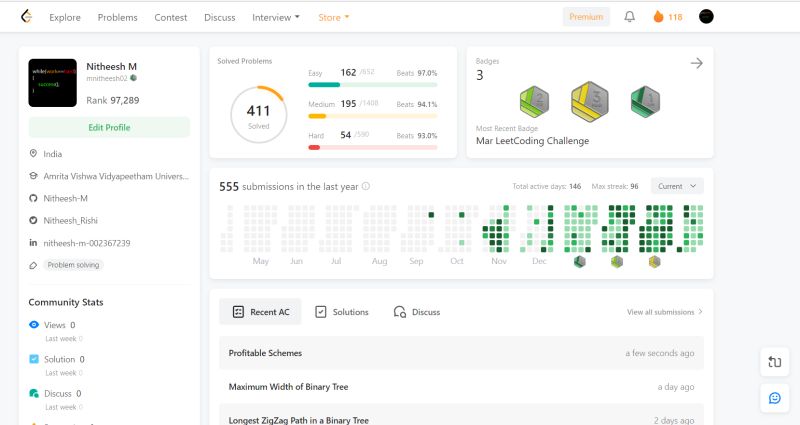Click the Views eye icon

[x=34, y=324]
